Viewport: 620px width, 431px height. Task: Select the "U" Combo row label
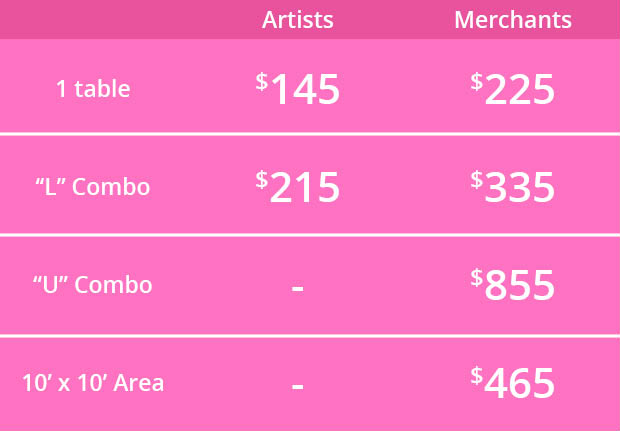tap(93, 284)
